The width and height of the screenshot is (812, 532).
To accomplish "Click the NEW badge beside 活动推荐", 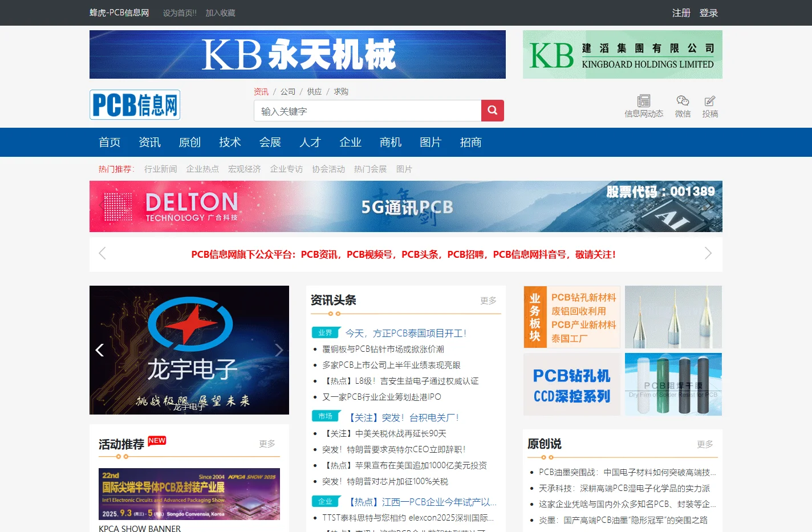I will tap(157, 441).
